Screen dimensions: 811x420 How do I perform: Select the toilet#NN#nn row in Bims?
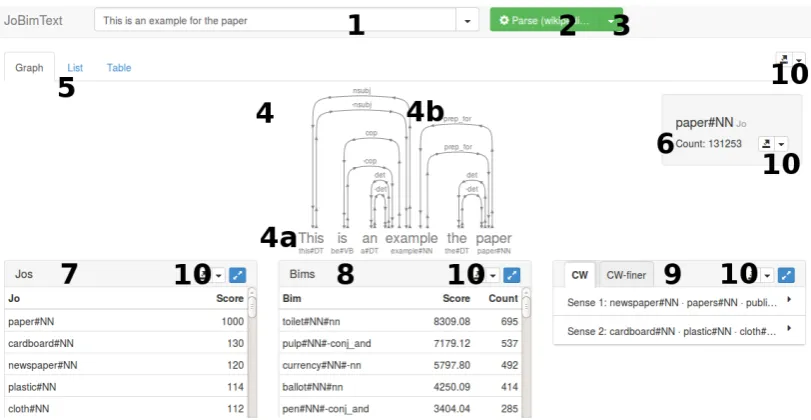coord(400,322)
